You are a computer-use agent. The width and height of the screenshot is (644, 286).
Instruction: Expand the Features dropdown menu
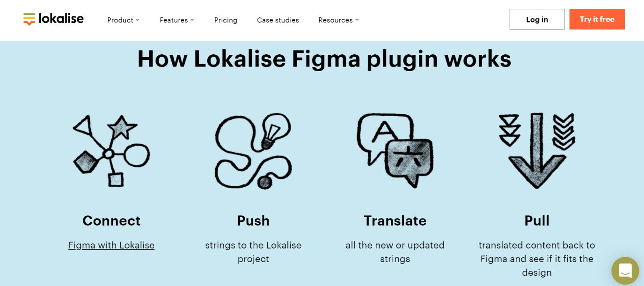pyautogui.click(x=176, y=20)
